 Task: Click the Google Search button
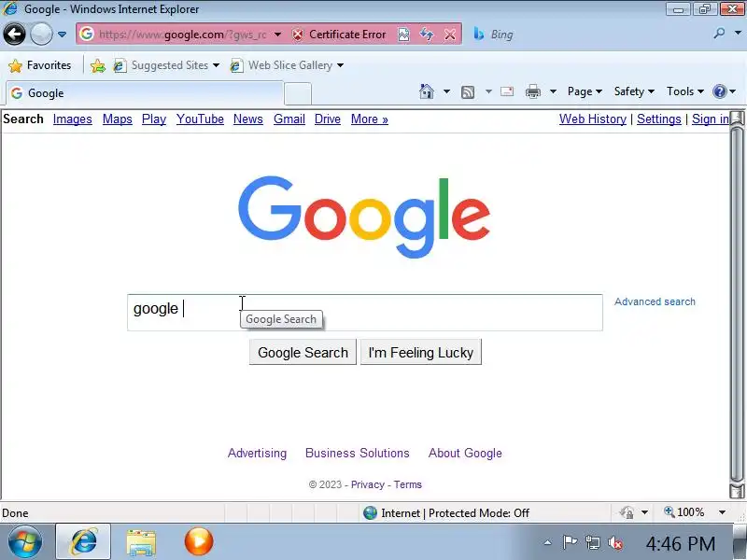(303, 353)
